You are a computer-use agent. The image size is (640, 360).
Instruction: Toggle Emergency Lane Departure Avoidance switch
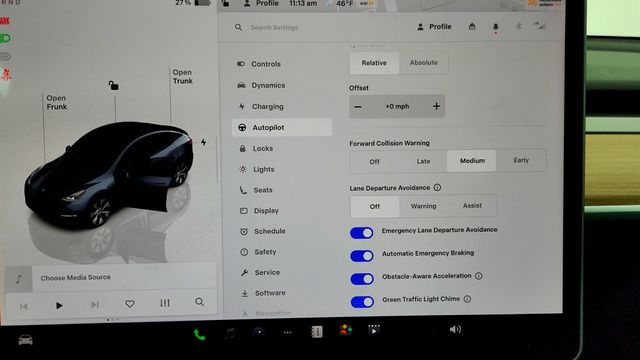tap(362, 233)
